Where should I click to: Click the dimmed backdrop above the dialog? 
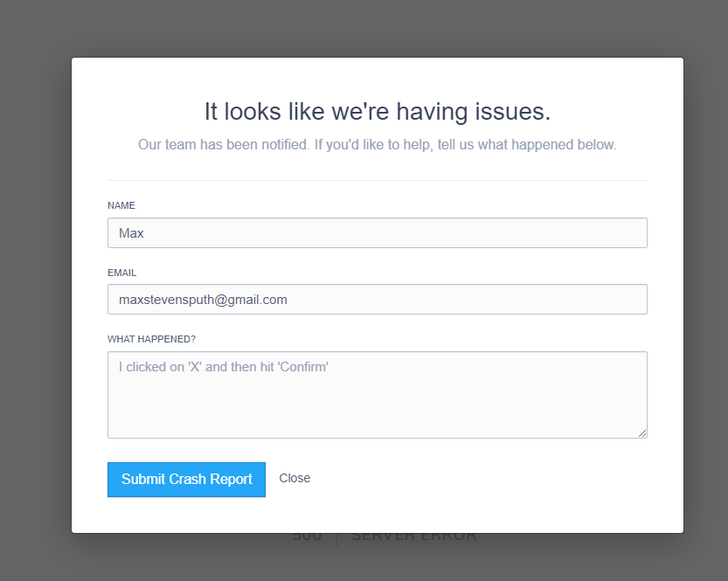click(377, 28)
